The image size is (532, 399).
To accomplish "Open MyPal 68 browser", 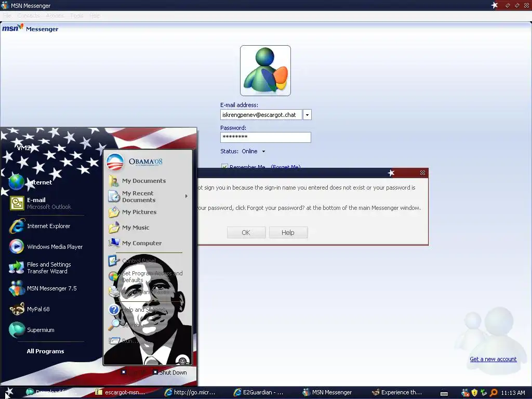I will tap(30, 309).
